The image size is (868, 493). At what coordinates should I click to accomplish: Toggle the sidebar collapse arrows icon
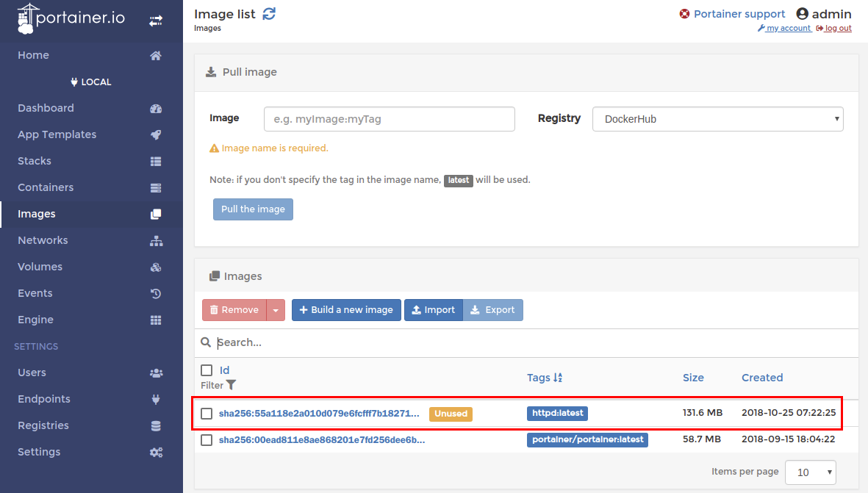(156, 21)
